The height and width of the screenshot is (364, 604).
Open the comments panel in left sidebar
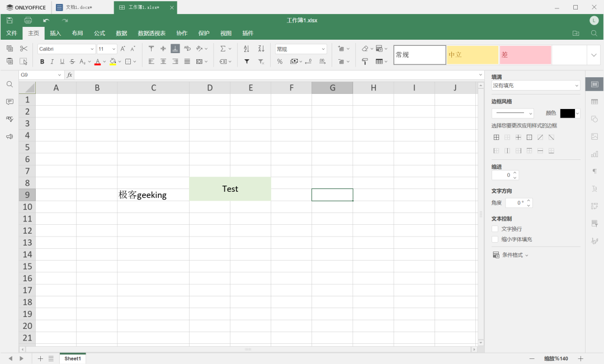coord(10,102)
